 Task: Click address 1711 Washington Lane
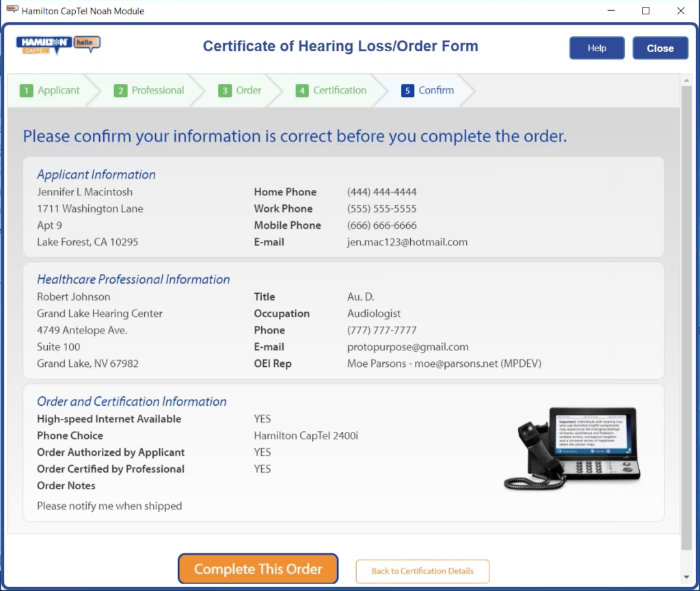tap(90, 209)
